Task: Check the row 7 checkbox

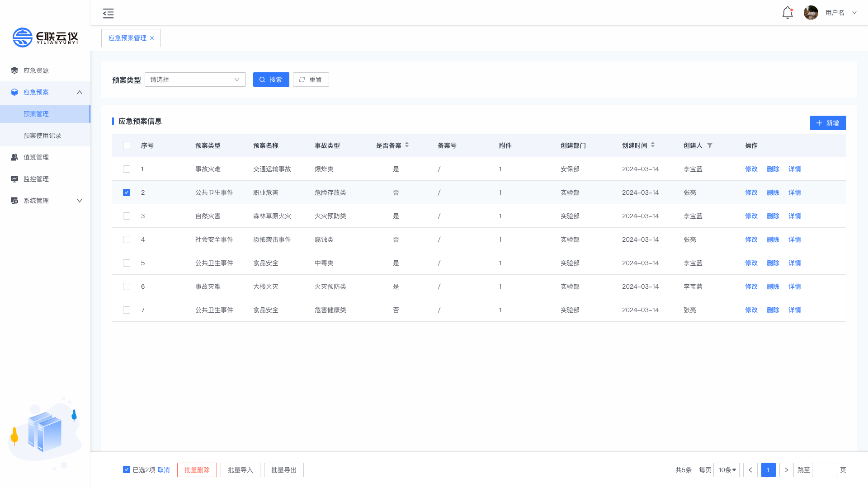Action: [x=127, y=310]
